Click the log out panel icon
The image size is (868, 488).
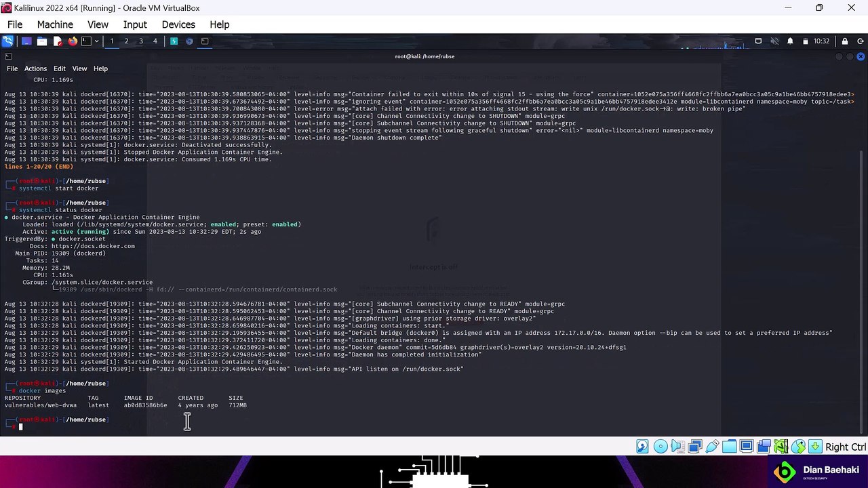click(860, 41)
